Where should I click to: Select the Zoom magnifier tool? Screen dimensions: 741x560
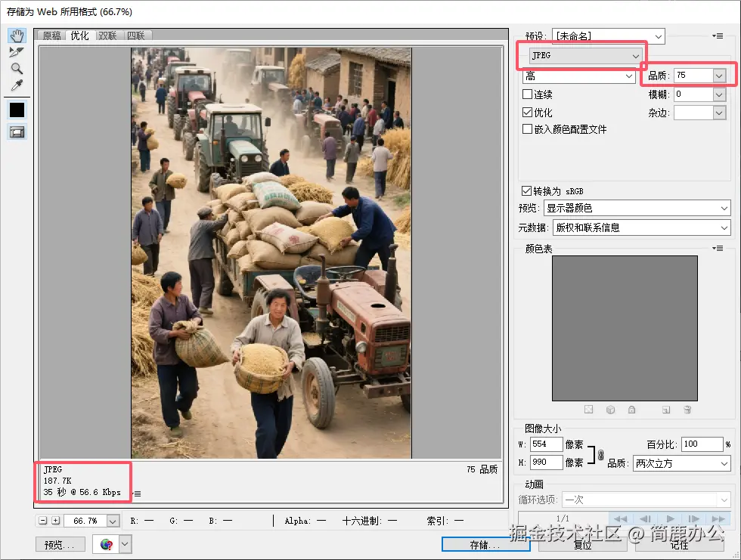[x=17, y=69]
